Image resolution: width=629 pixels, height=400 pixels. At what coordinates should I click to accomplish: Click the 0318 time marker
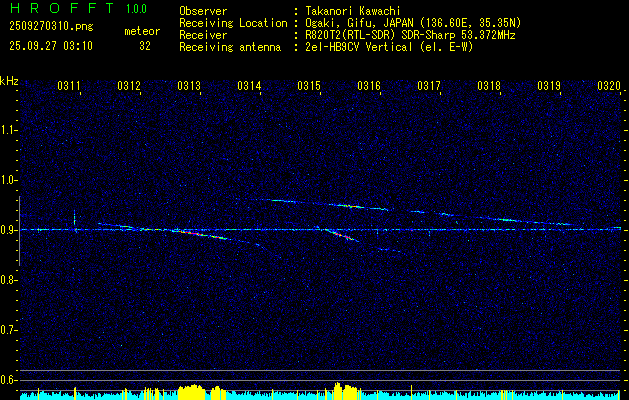pos(489,85)
